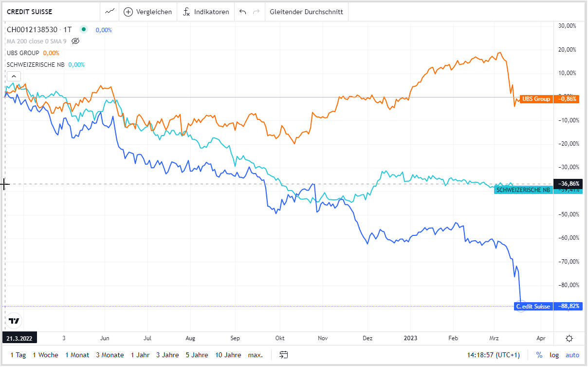Select the max. time range

point(255,355)
